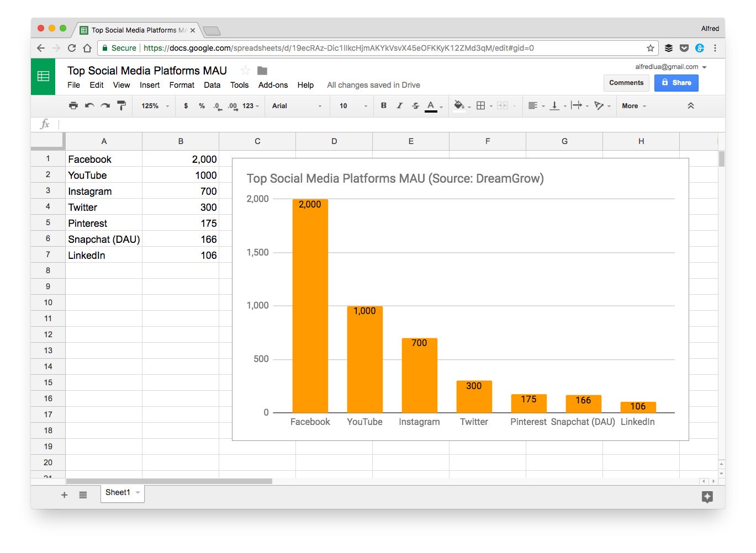Open the Data menu
The height and width of the screenshot is (553, 756).
tap(212, 85)
